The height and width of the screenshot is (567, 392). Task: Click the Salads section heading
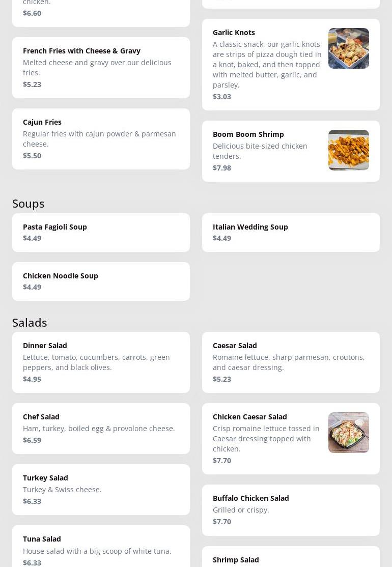(x=30, y=323)
